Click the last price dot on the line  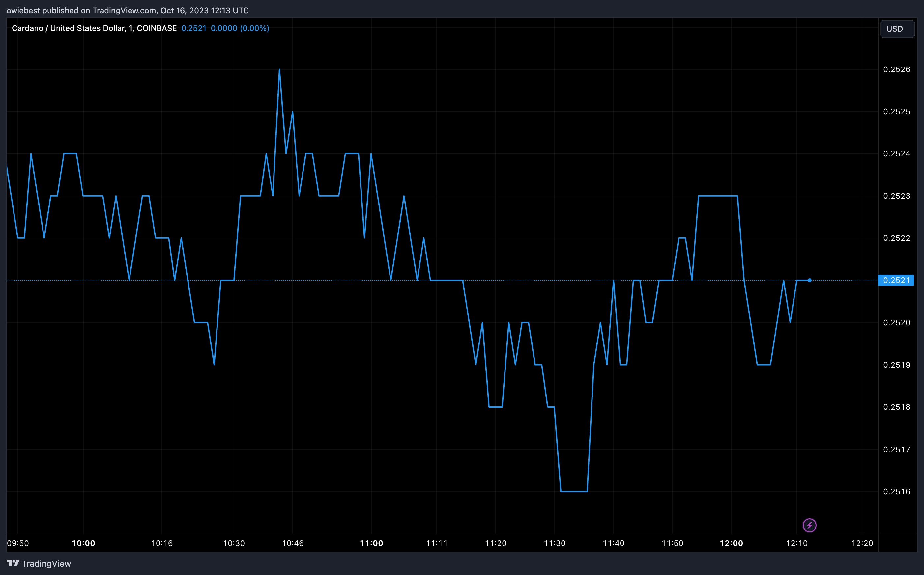click(810, 280)
